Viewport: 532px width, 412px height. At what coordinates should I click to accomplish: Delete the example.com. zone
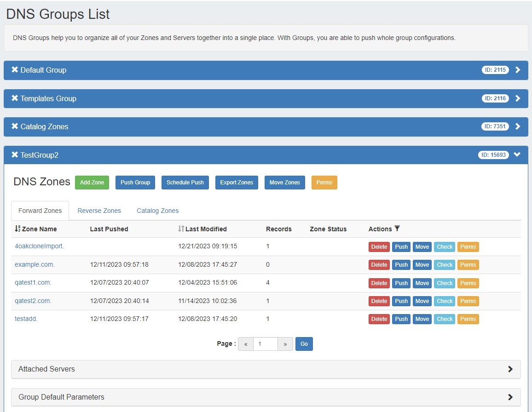379,265
